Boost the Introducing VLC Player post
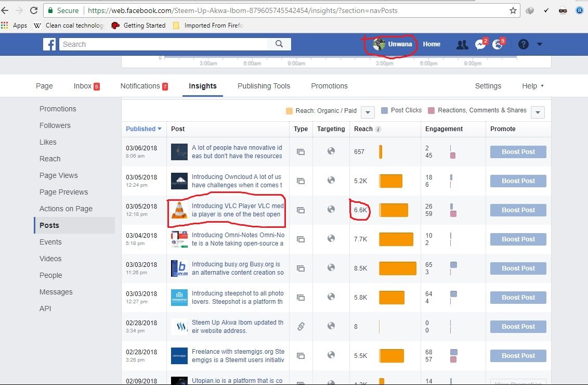 [518, 210]
